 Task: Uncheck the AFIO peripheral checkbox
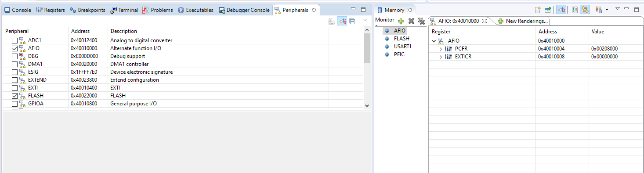coord(15,48)
